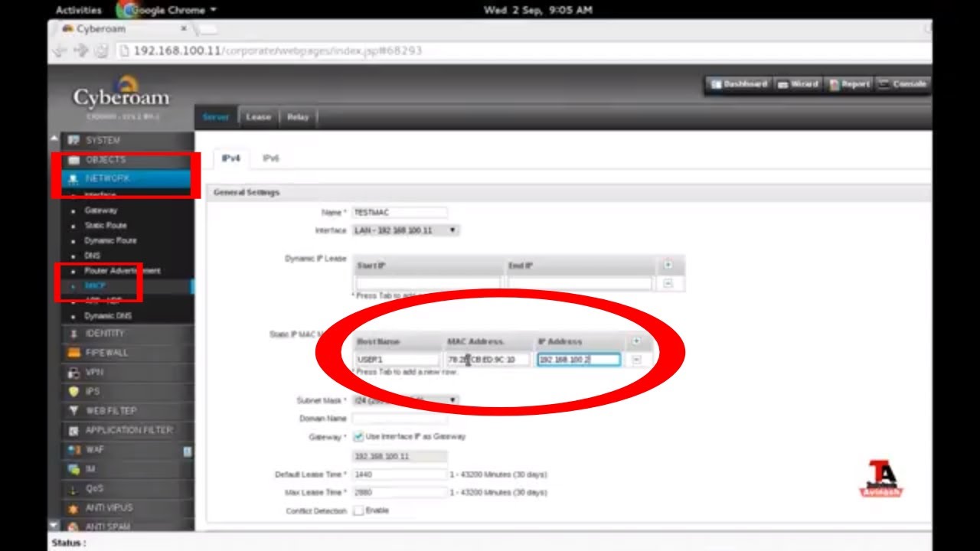Add a row in Static IP MAC table

[x=635, y=341]
